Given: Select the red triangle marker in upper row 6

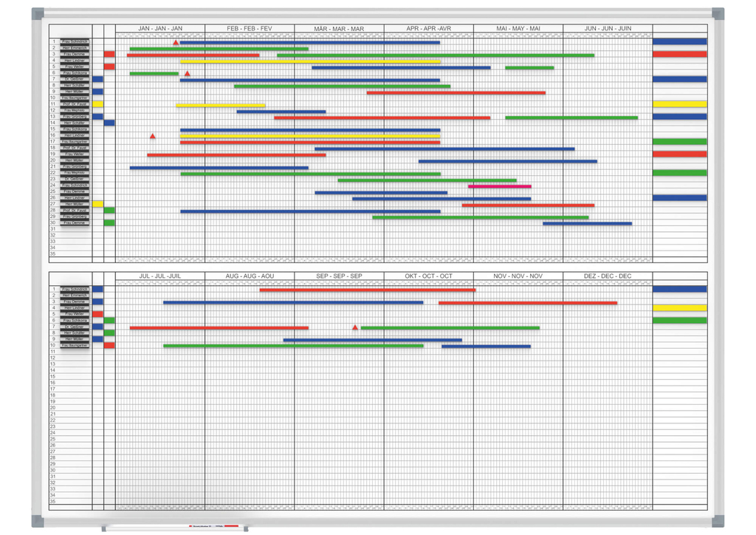Looking at the screenshot, I should click(x=188, y=74).
